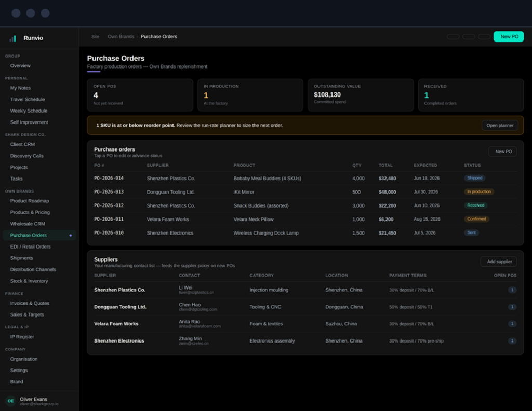Open the Open POs stat card

point(140,95)
